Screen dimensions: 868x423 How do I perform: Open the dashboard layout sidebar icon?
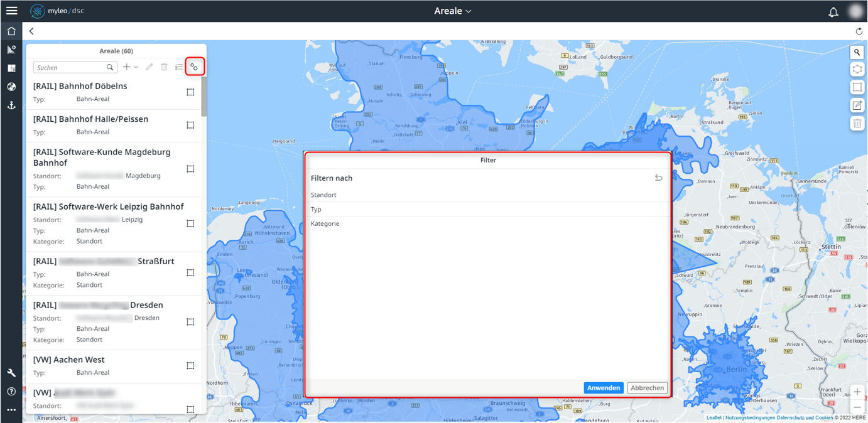click(11, 68)
